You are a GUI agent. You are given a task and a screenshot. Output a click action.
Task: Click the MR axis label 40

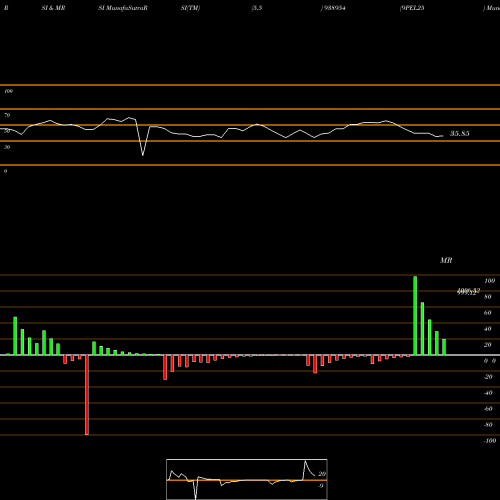[x=488, y=329]
